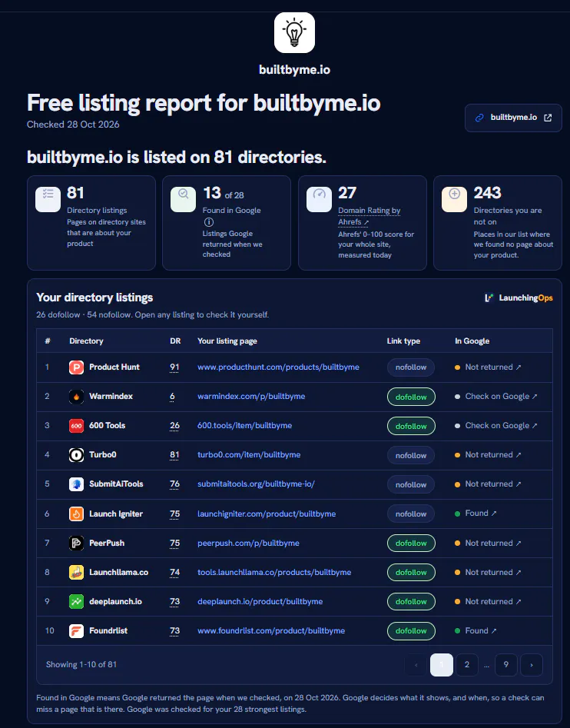Click DR value 74 for Launchllama.co
Viewport: 570px width, 728px height.
pyautogui.click(x=174, y=573)
